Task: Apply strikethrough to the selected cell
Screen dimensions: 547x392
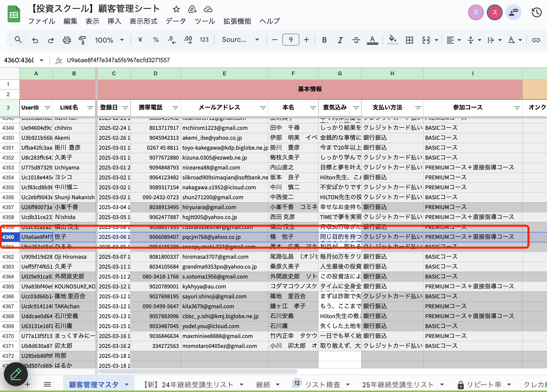Action: tap(356, 40)
